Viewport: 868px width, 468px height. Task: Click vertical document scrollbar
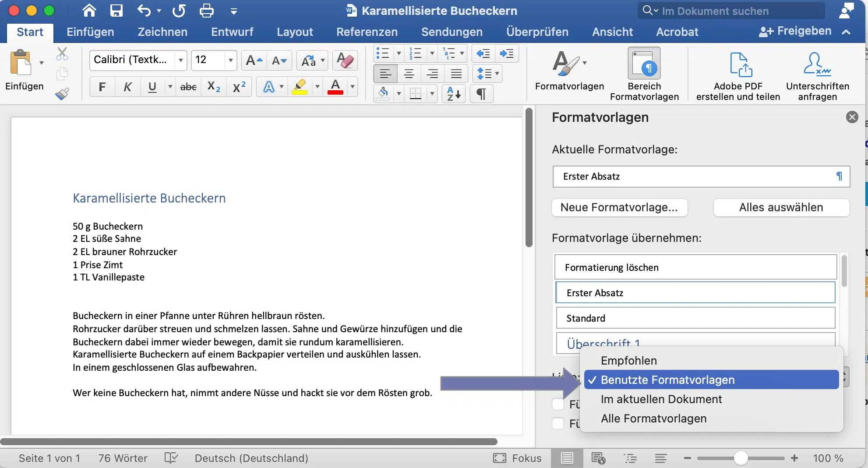529,177
